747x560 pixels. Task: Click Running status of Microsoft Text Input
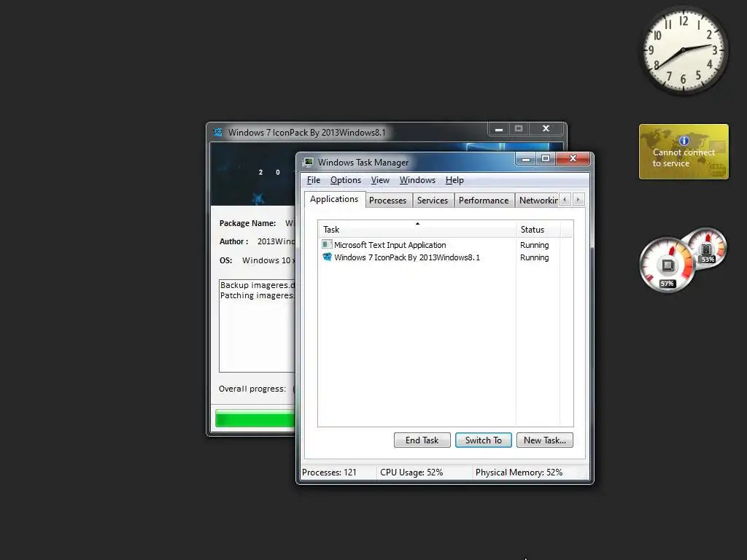pos(535,245)
